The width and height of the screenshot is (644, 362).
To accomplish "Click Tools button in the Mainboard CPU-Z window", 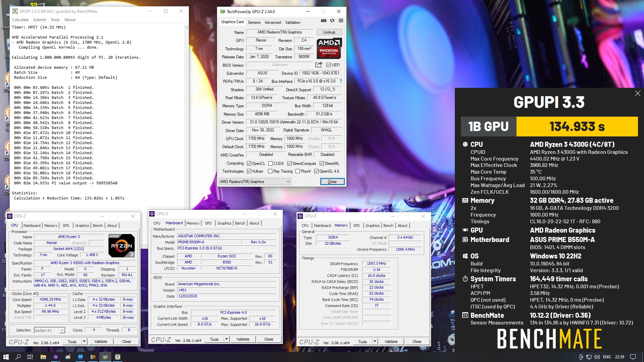I will 214,339.
